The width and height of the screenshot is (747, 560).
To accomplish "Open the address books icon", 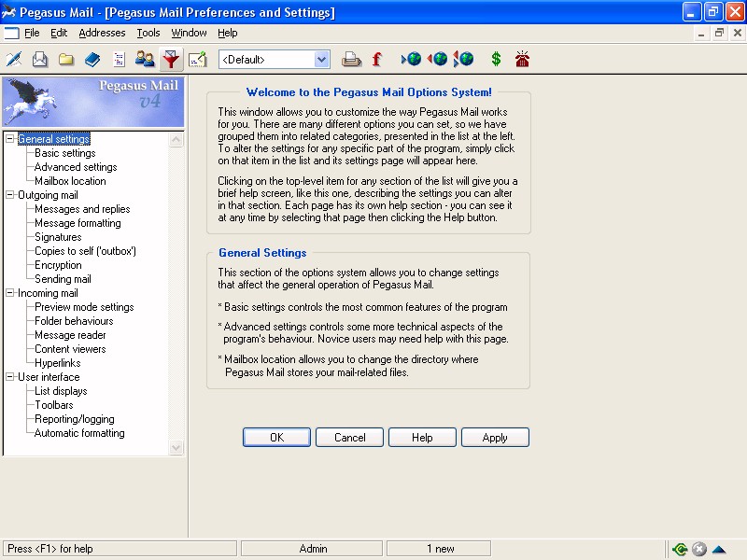I will (x=92, y=60).
